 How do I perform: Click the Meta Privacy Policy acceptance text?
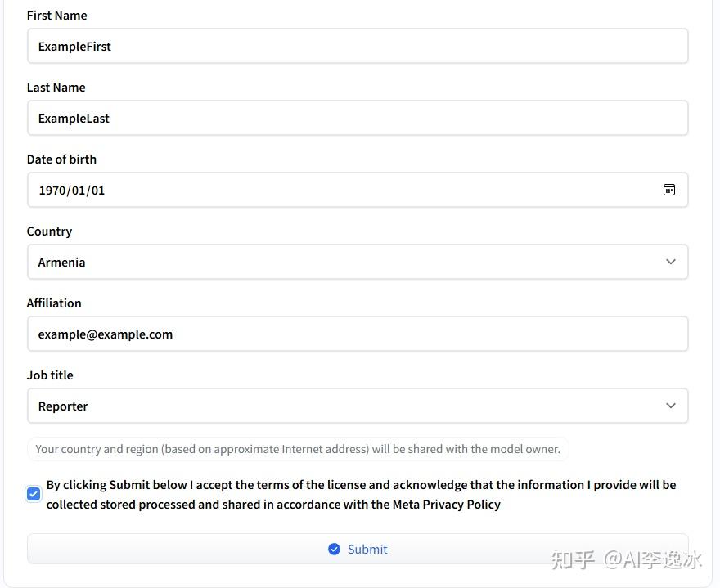[x=361, y=495]
